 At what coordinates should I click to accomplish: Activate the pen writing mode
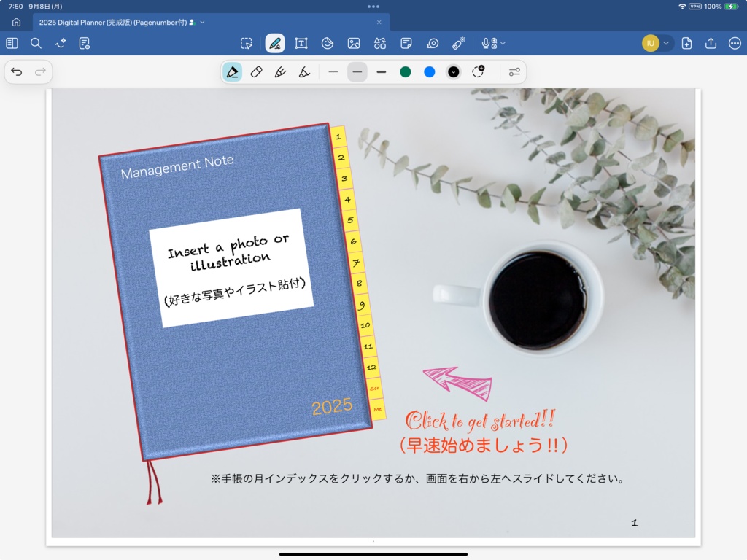275,43
